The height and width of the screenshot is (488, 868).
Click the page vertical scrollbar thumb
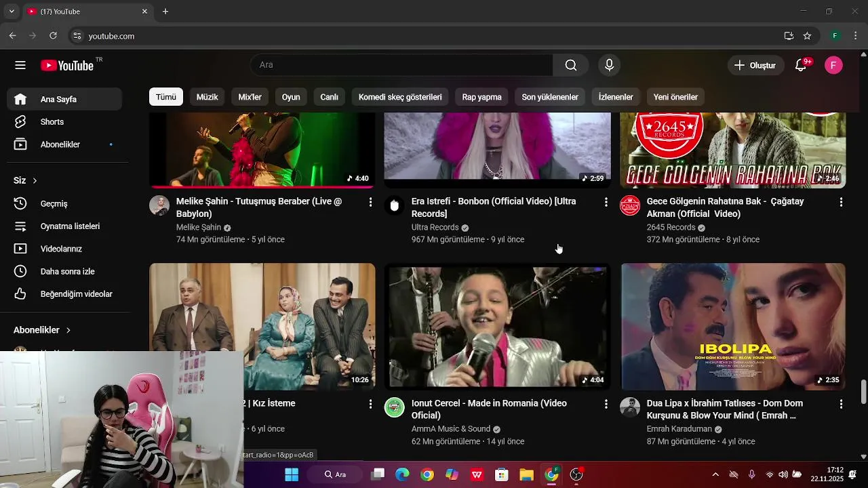[863, 391]
